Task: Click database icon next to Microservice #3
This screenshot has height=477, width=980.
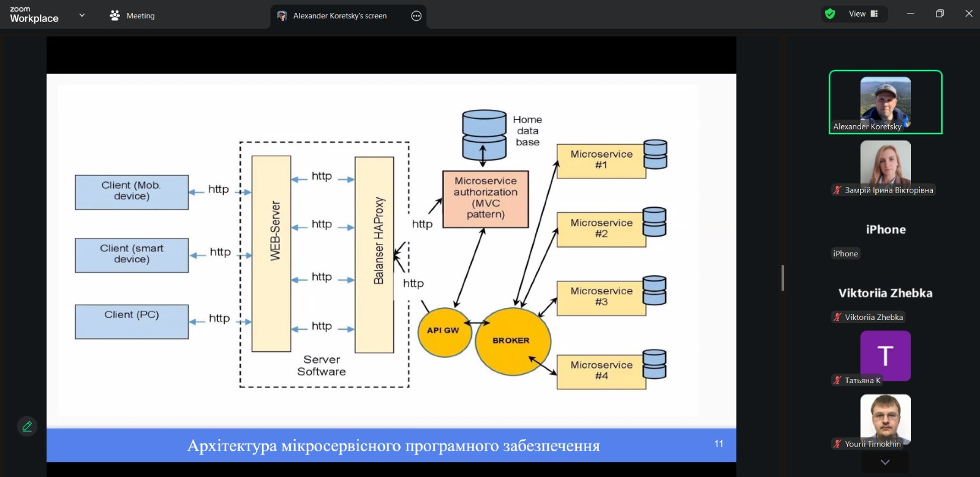Action: point(655,290)
